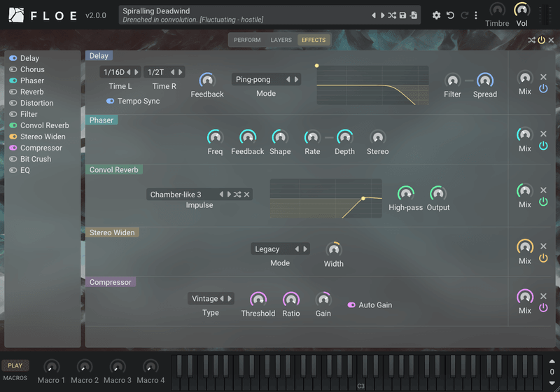Step Time L to next value arrow
This screenshot has width=560, height=392.
click(136, 72)
